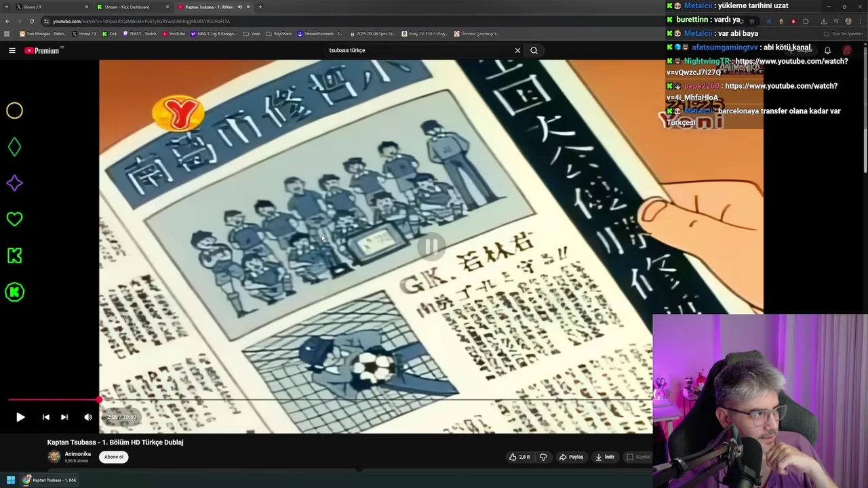
Task: Open Sony ZV-E10 II Vlog bookmark
Action: (425, 33)
